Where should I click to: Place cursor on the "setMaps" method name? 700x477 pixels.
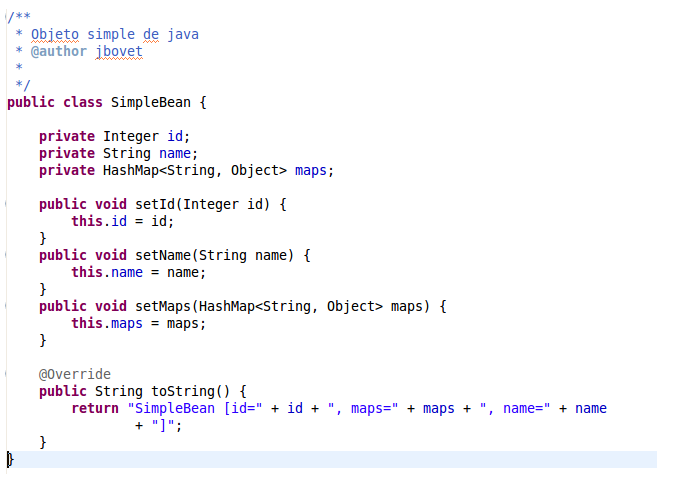pos(163,306)
